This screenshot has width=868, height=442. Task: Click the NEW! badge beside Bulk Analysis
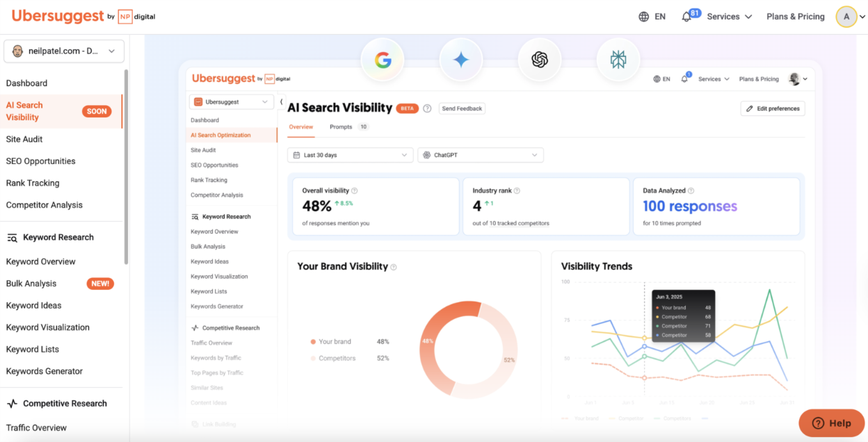pos(100,284)
